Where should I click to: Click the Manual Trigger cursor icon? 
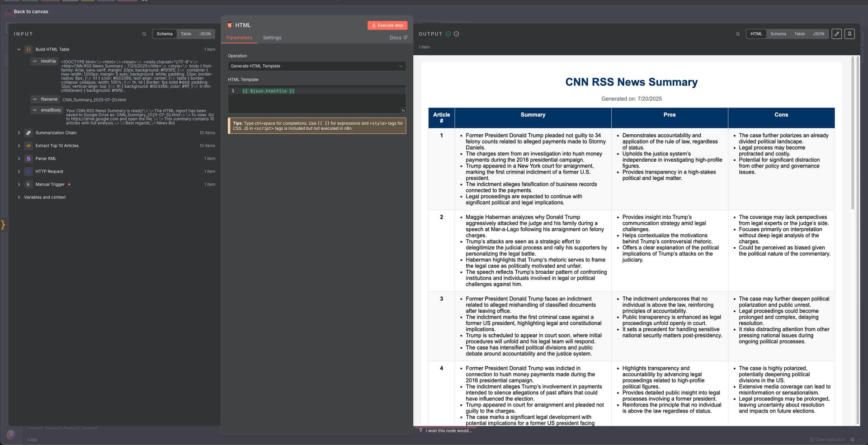click(28, 184)
